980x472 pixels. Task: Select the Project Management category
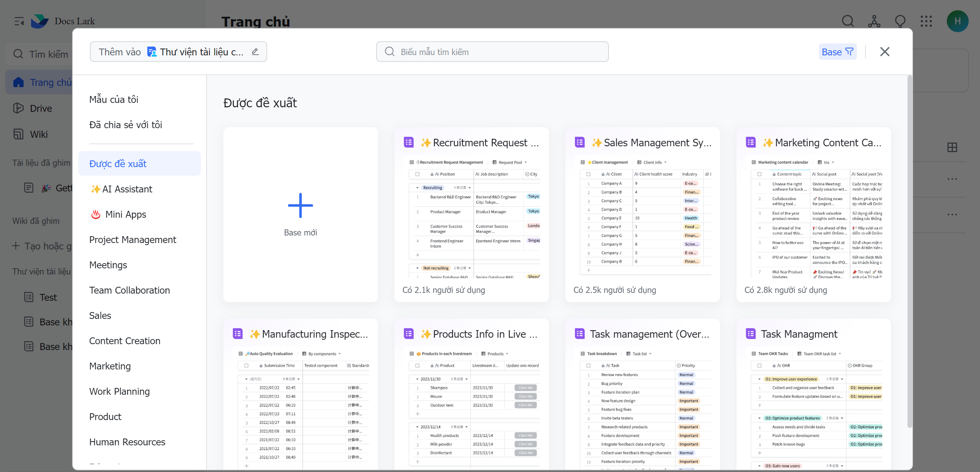pos(132,240)
